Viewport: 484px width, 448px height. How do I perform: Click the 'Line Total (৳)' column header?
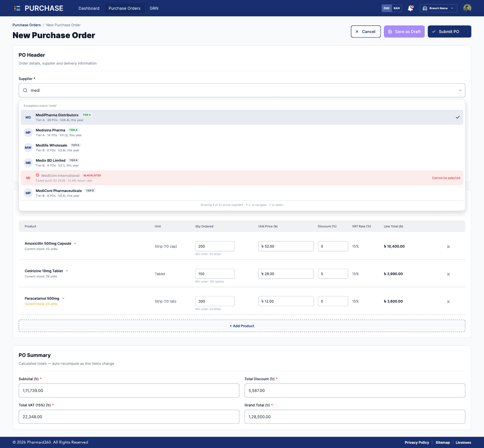pyautogui.click(x=393, y=226)
